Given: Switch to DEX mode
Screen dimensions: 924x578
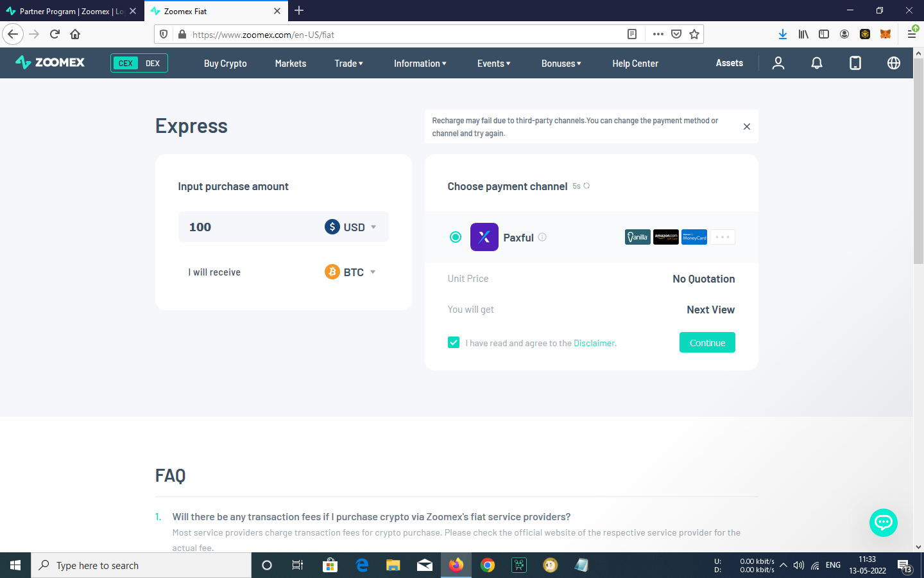Looking at the screenshot, I should click(x=153, y=63).
